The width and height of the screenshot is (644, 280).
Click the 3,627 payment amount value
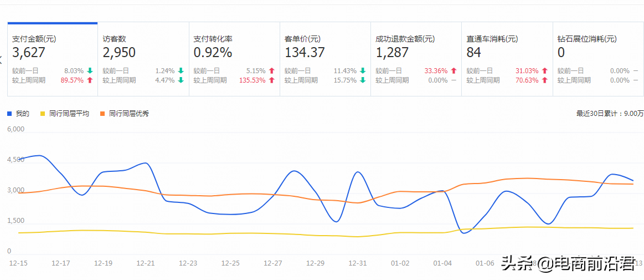[28, 53]
